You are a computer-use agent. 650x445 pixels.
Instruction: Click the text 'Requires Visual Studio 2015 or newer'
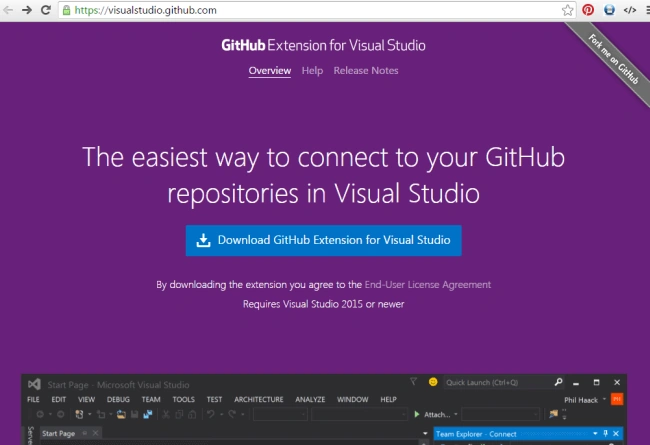[x=323, y=304]
